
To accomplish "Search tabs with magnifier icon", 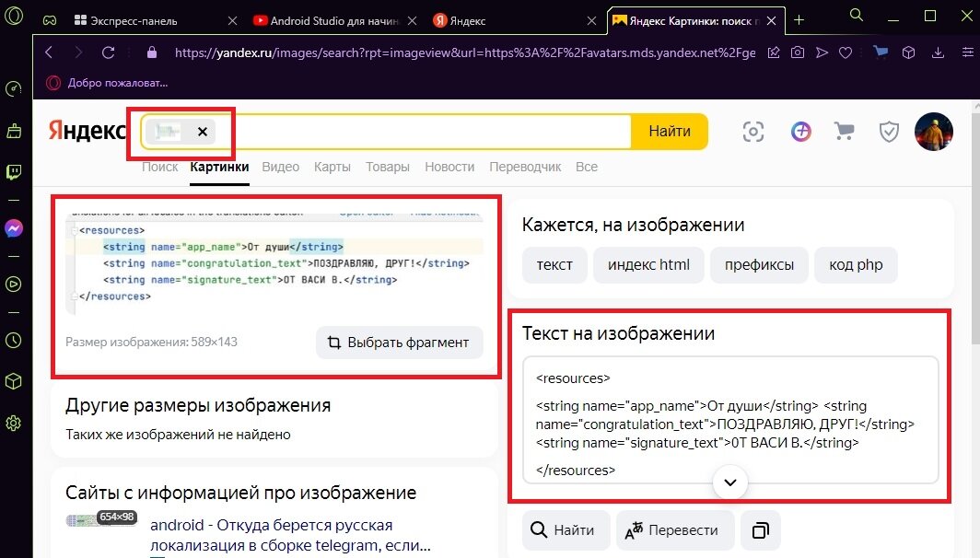I will click(x=857, y=15).
